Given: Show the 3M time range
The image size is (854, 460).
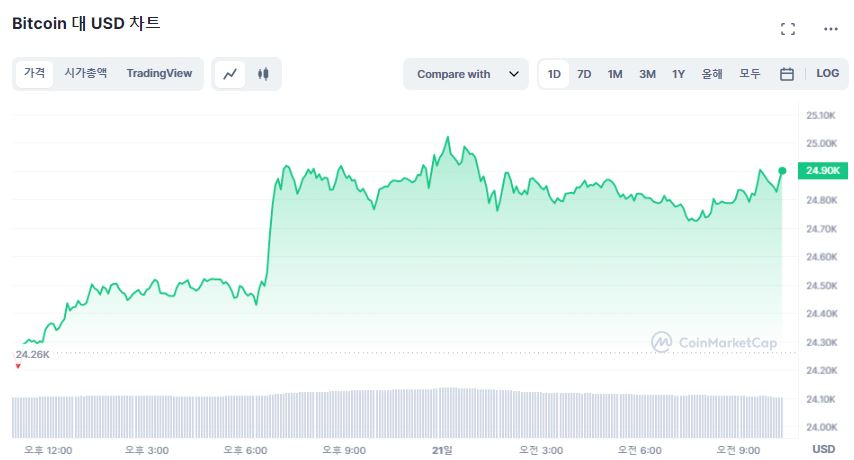Looking at the screenshot, I should coord(647,74).
